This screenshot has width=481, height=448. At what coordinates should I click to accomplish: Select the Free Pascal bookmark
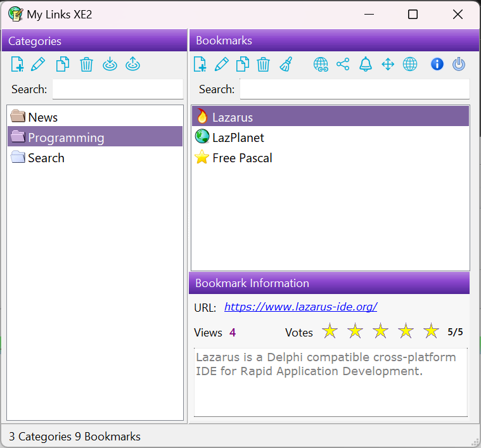[331, 157]
